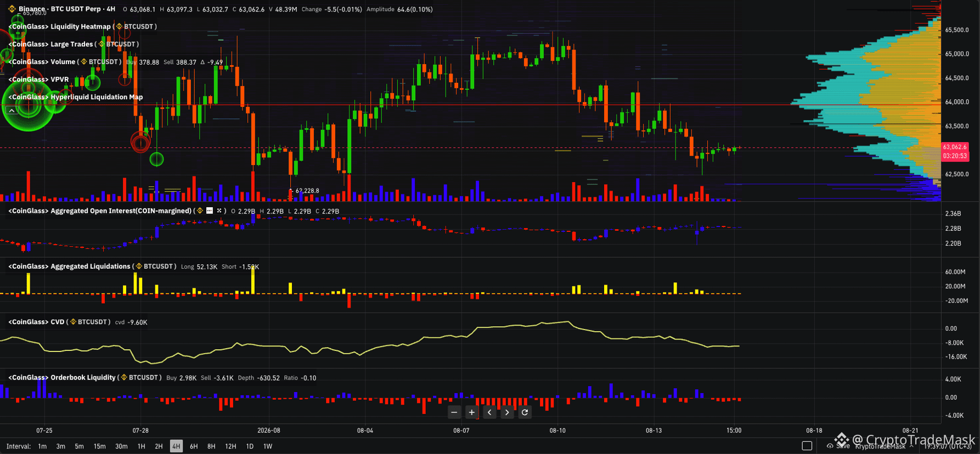Switch interval to 1m
This screenshot has width=980, height=454.
tap(42, 446)
